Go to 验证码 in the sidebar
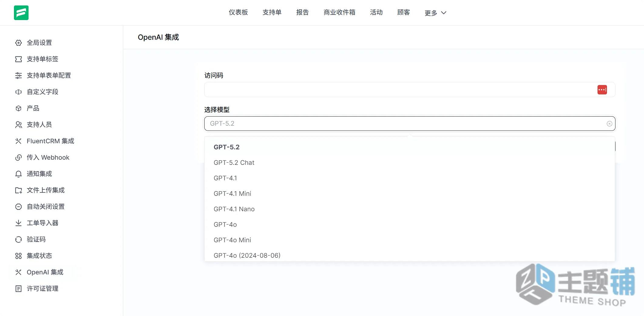Image resolution: width=644 pixels, height=316 pixels. point(36,240)
